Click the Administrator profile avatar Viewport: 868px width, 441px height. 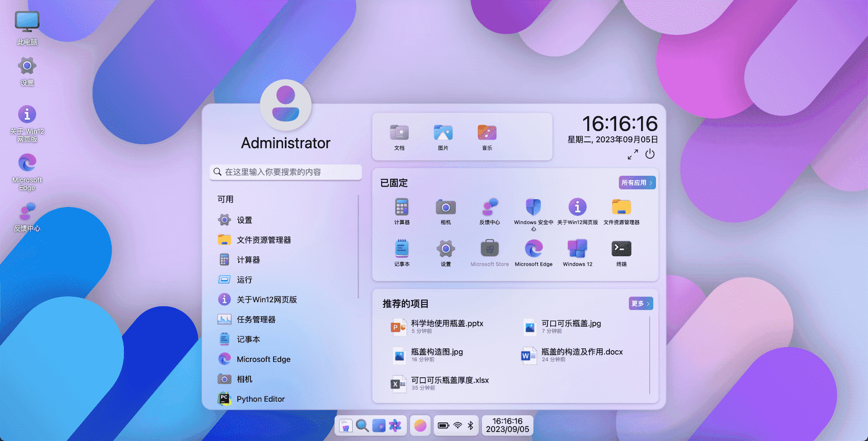(285, 105)
